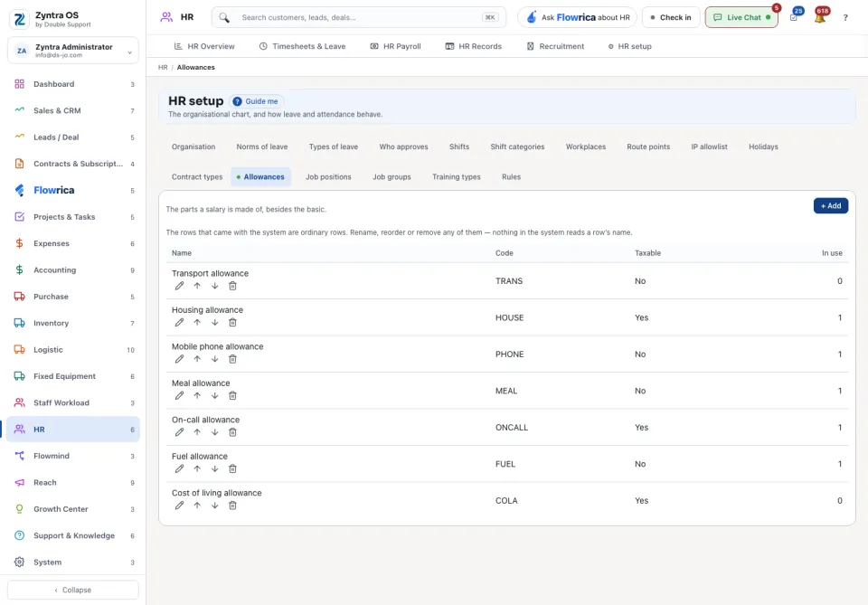Click the Zyntra OS logo
Image resolution: width=868 pixels, height=605 pixels.
click(19, 19)
